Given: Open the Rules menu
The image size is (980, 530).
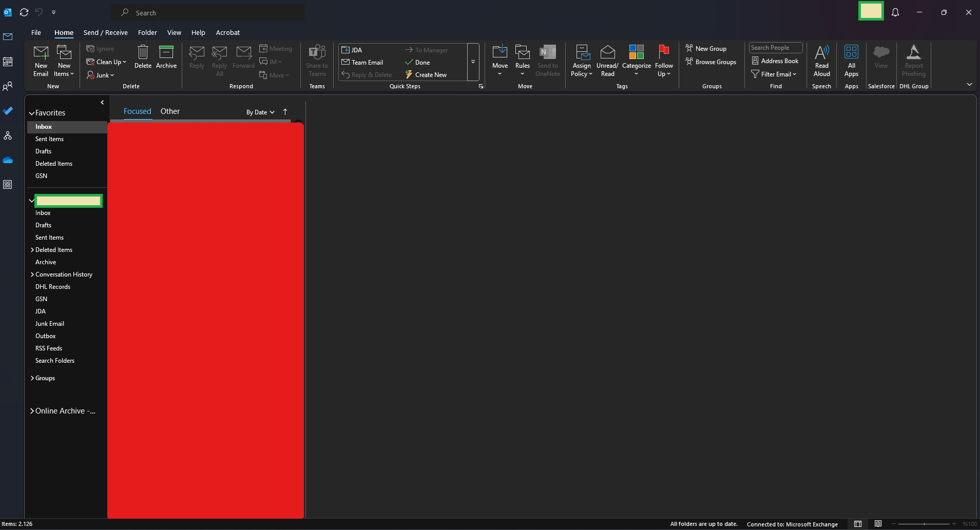Looking at the screenshot, I should [523, 61].
